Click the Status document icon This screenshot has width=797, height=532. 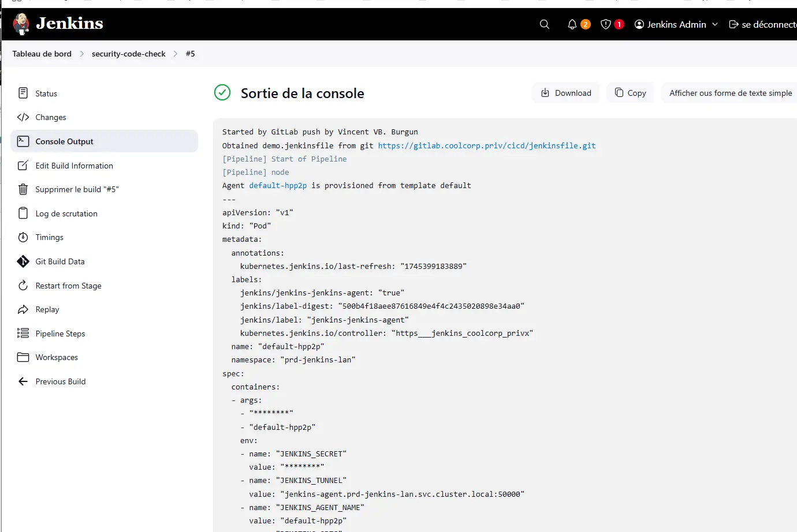click(23, 93)
